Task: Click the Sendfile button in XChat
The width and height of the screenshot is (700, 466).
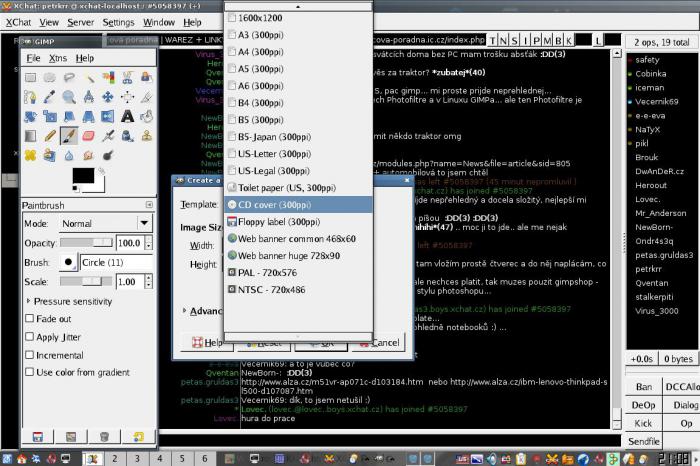Action: tap(644, 441)
